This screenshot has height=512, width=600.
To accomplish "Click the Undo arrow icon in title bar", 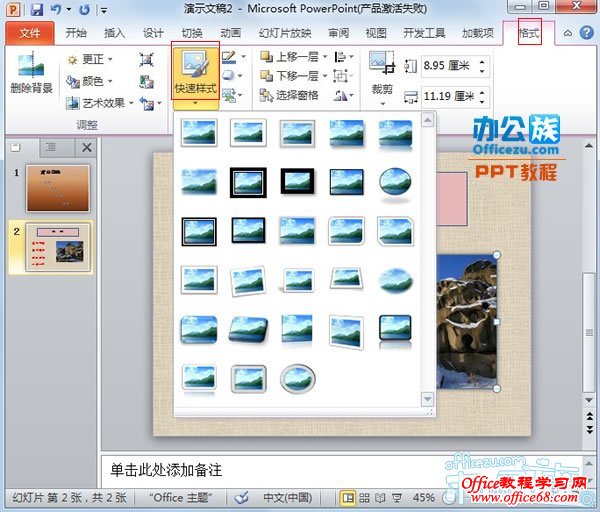I will pos(58,10).
